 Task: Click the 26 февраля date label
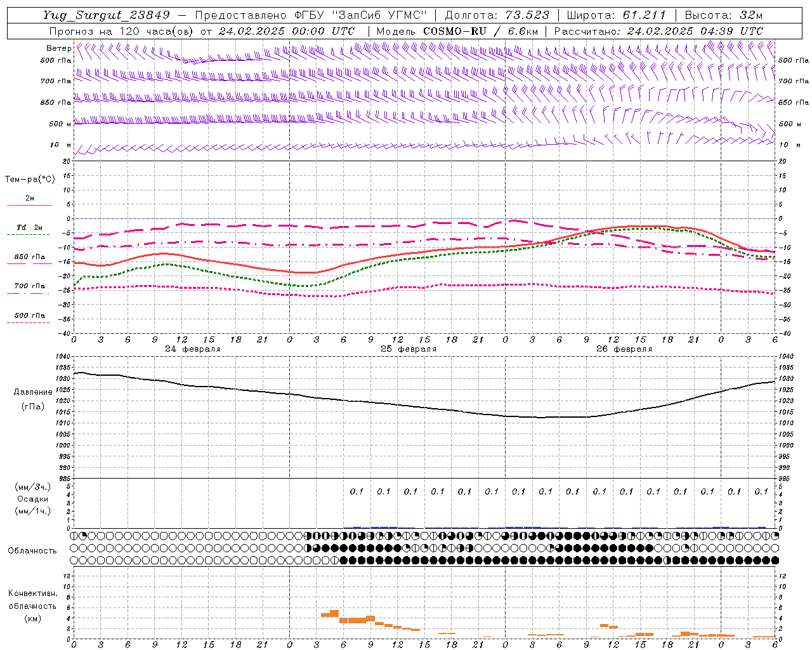624,349
